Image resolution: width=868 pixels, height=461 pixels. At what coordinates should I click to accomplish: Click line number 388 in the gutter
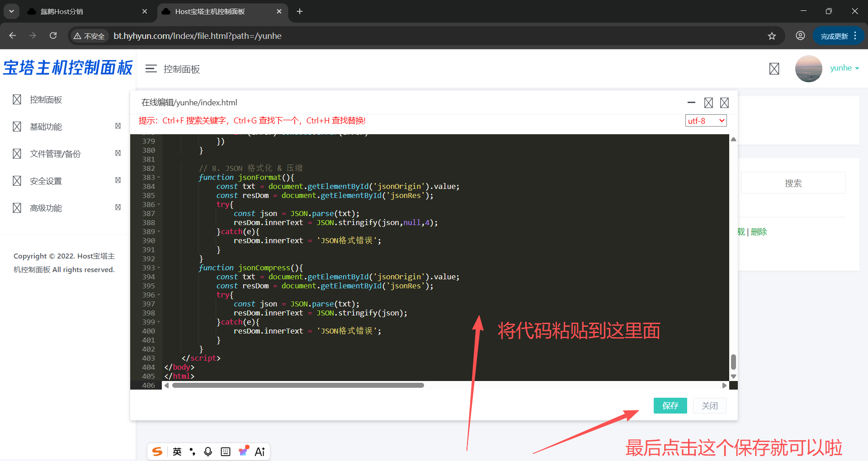pyautogui.click(x=148, y=223)
